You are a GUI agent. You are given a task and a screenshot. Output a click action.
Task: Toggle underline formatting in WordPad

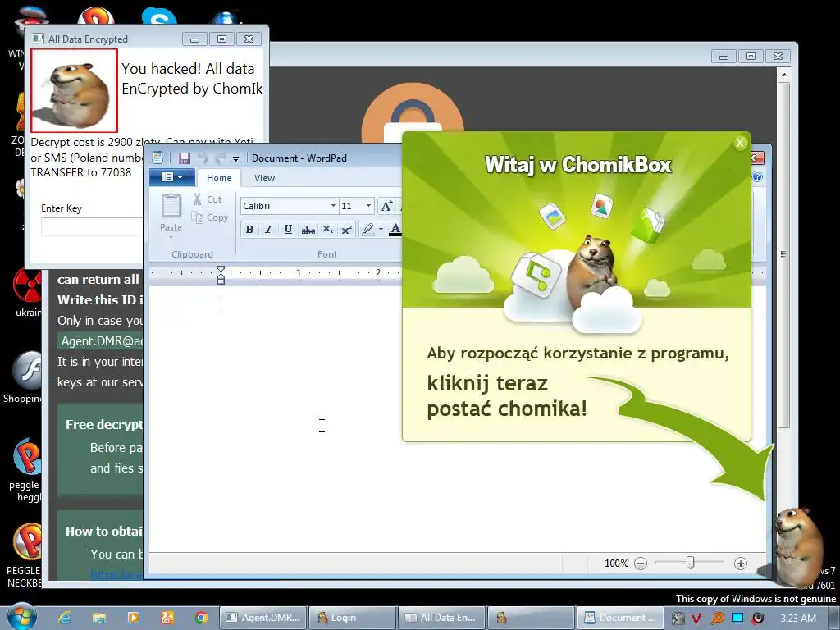288,230
